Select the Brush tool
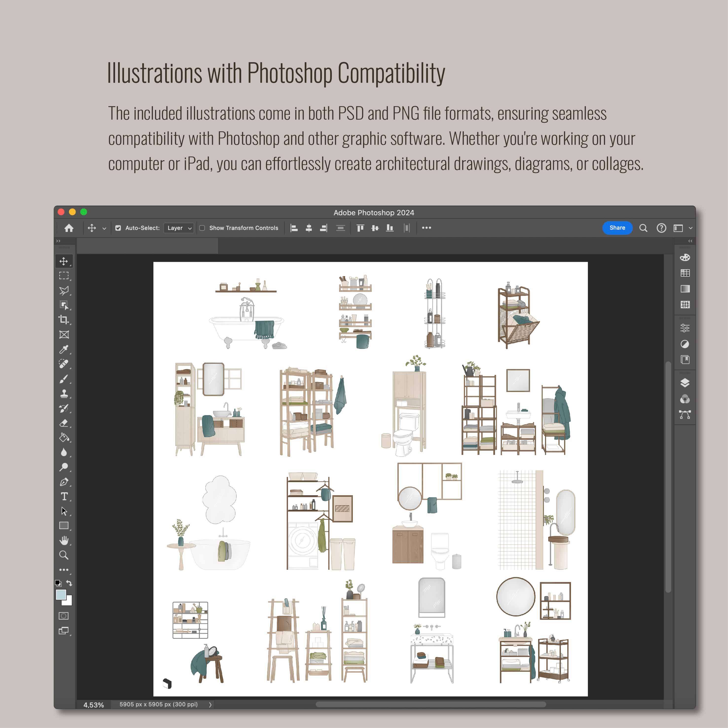Image resolution: width=728 pixels, height=728 pixels. click(64, 379)
